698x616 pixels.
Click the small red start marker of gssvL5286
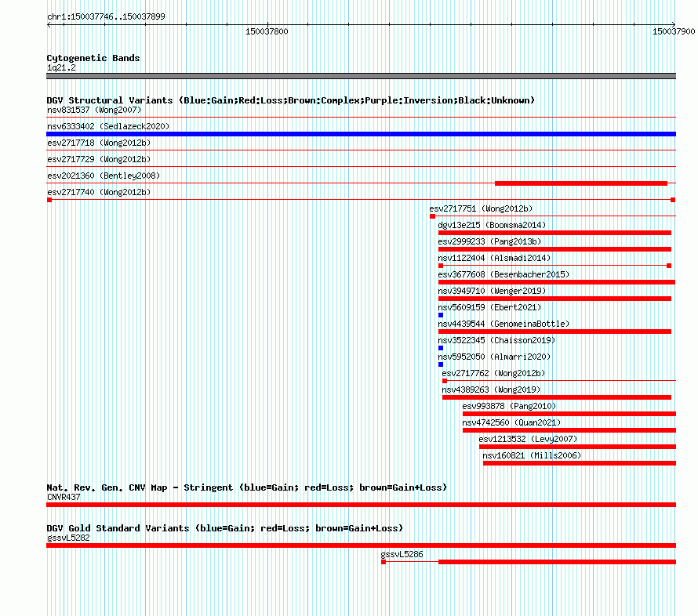click(x=384, y=562)
